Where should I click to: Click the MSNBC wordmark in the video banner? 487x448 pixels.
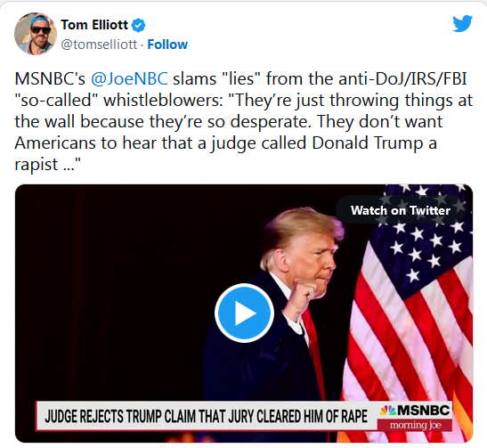[x=424, y=411]
